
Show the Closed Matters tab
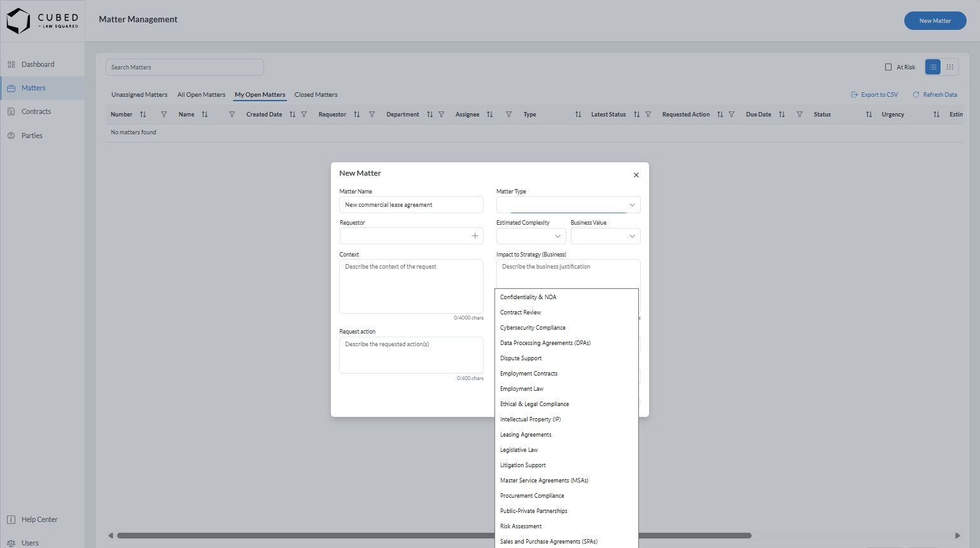click(316, 95)
